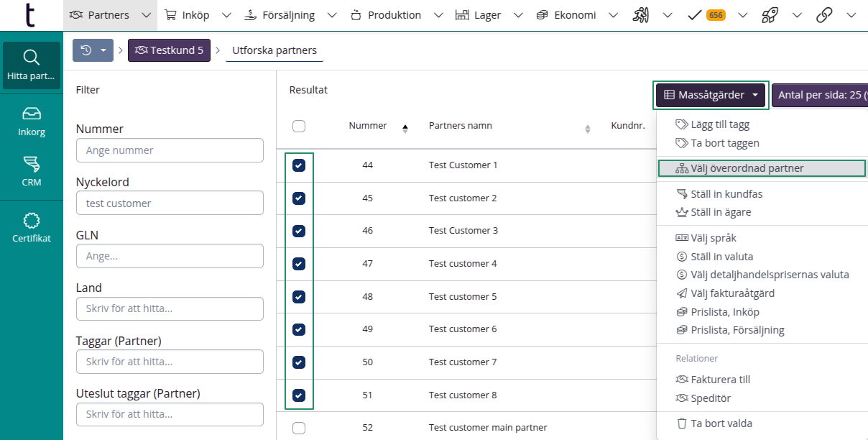Screen dimensions: 868x440
Task: Toggle the select-all checkbox in table header
Action: [x=299, y=127]
